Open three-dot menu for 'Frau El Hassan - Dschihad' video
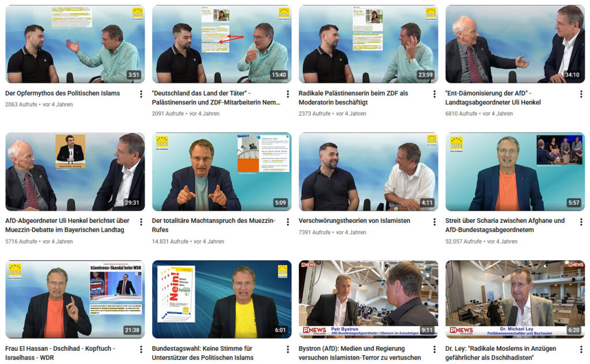The image size is (590, 364). 141,350
